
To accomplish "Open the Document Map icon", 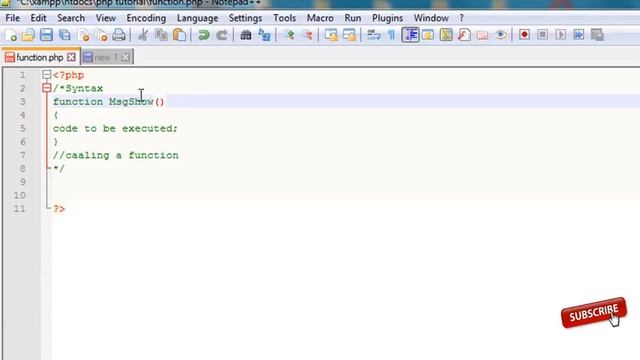I will click(x=446, y=35).
